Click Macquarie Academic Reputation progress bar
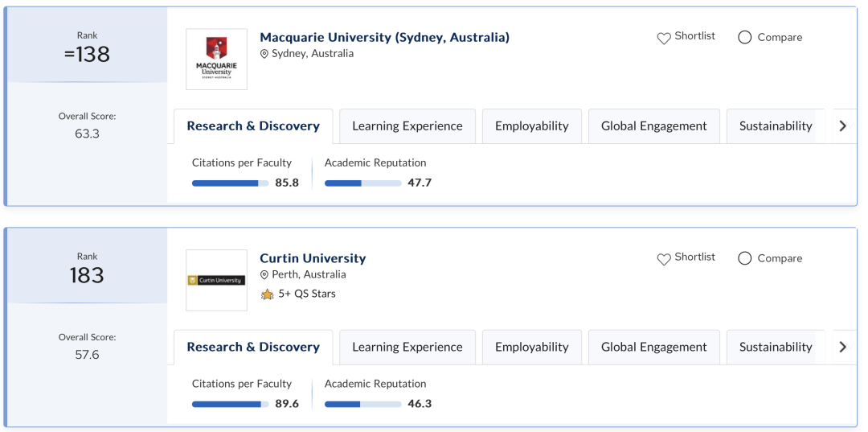 point(362,183)
